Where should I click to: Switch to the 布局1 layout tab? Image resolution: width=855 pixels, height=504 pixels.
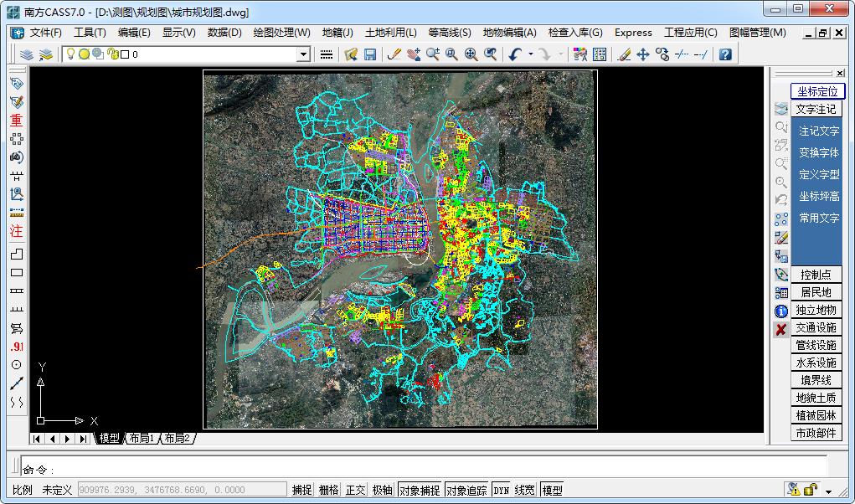pyautogui.click(x=141, y=439)
